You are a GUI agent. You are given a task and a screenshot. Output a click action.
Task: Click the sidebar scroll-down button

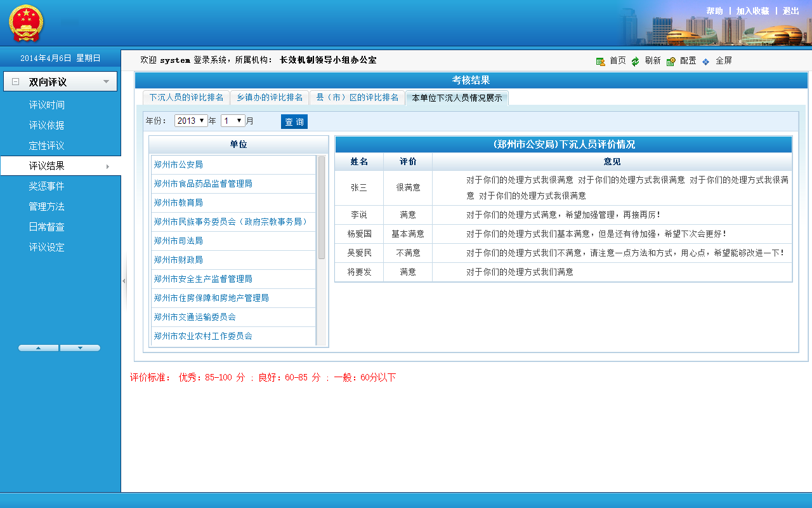point(80,348)
